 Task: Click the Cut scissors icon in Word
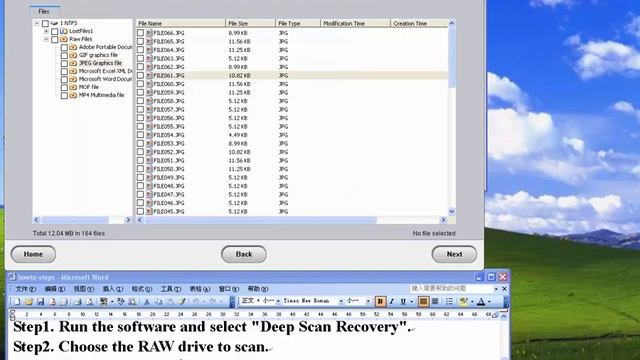[147, 302]
